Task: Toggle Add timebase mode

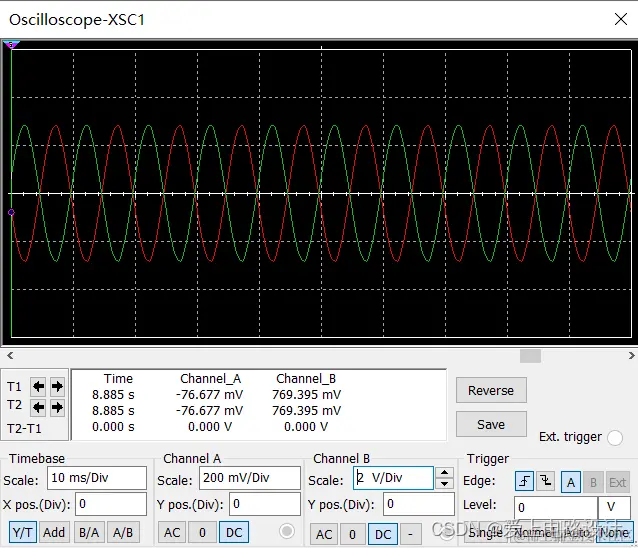Action: point(54,532)
